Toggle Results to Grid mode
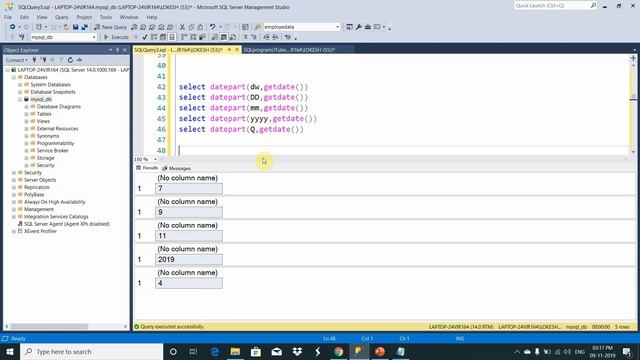The image size is (640, 360). 224,37
